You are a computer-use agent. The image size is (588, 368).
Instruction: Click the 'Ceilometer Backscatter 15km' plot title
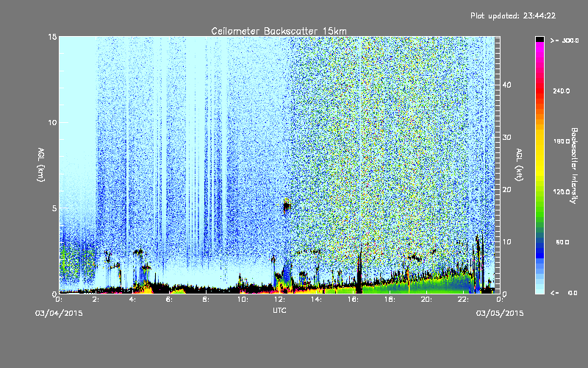pos(279,31)
